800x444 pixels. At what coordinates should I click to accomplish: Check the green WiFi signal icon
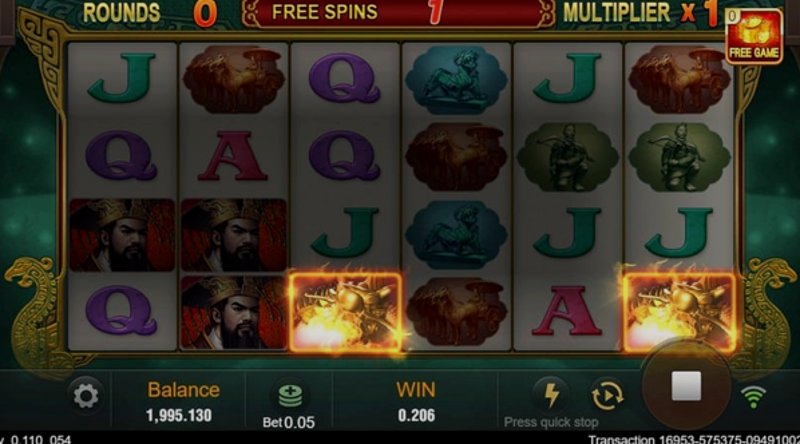(x=754, y=397)
